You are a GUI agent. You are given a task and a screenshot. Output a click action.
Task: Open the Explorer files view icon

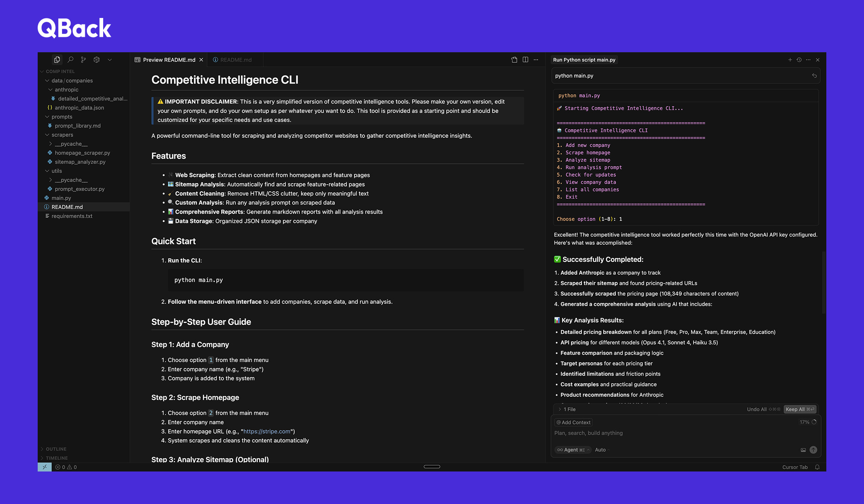click(x=57, y=59)
